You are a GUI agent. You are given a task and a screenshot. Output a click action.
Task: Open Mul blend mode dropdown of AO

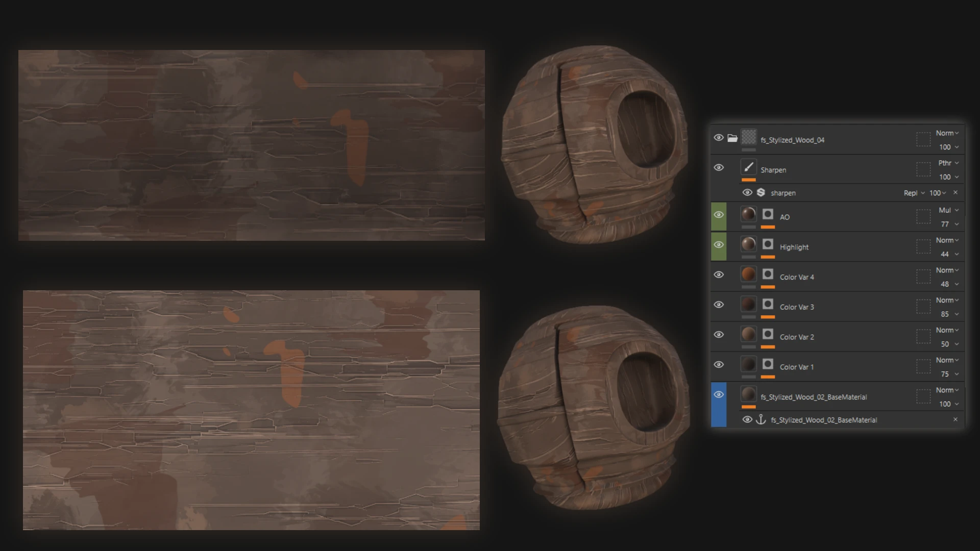pyautogui.click(x=948, y=210)
